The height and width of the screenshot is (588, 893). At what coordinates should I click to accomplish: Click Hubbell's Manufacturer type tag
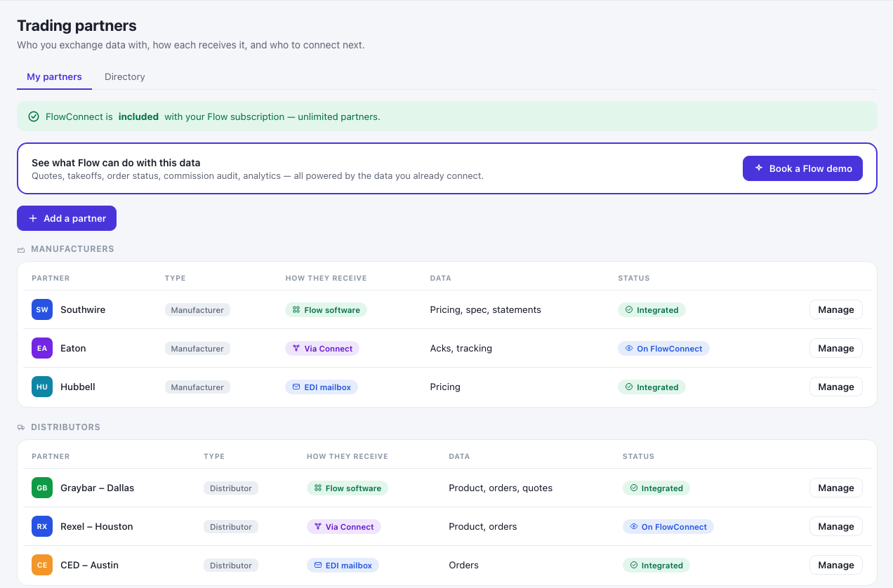click(x=197, y=387)
